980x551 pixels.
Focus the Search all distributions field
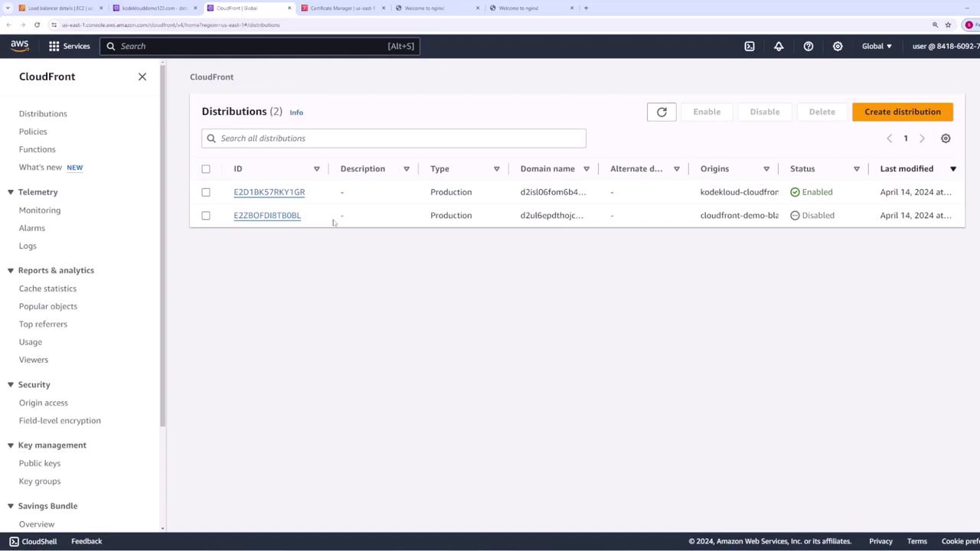pos(394,139)
